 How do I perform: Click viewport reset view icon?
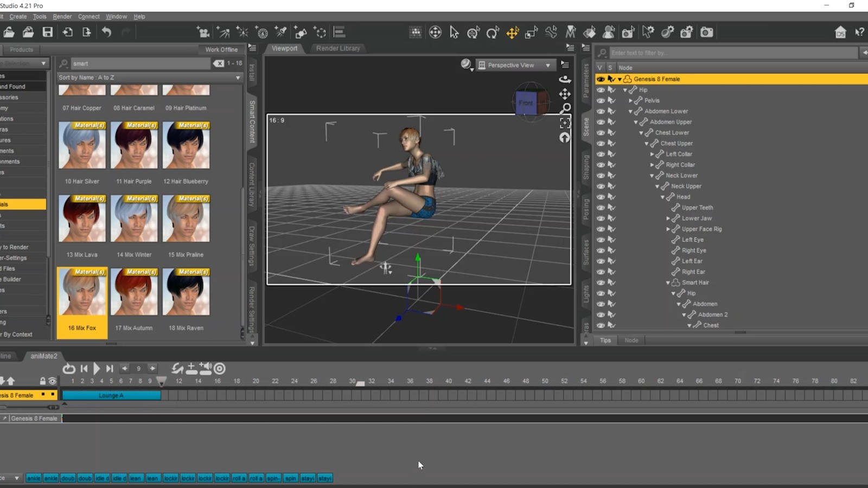click(x=565, y=138)
